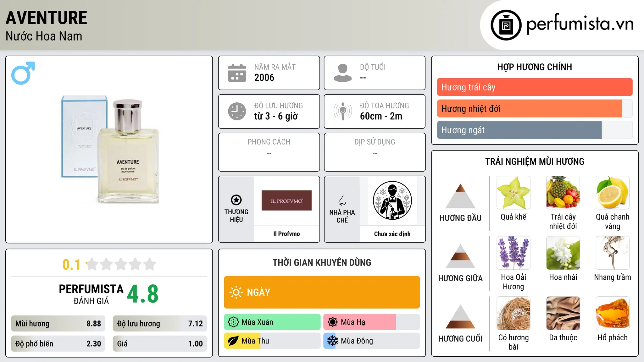Click the Mùa Thu season bar
Image resolution: width=644 pixels, height=362 pixels.
click(272, 341)
